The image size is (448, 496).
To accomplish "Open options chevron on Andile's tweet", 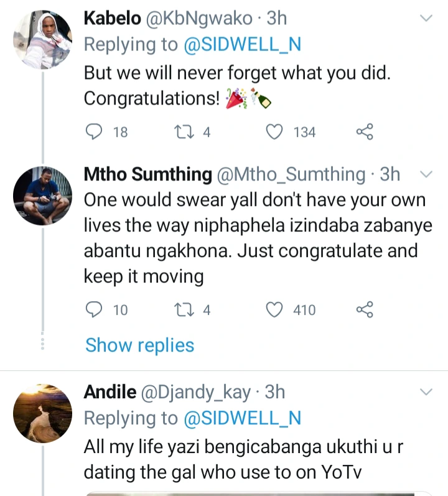I will pos(426,391).
